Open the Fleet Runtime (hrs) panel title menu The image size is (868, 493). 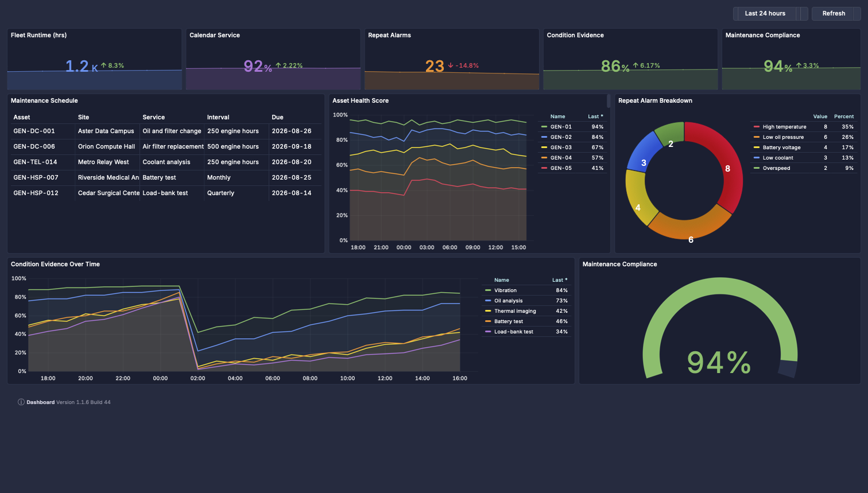(38, 35)
